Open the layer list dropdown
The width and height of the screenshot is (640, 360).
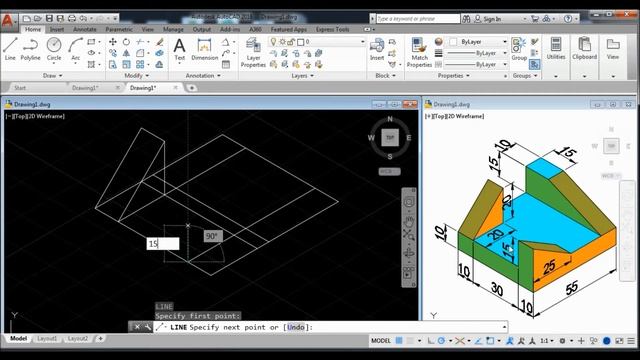362,42
